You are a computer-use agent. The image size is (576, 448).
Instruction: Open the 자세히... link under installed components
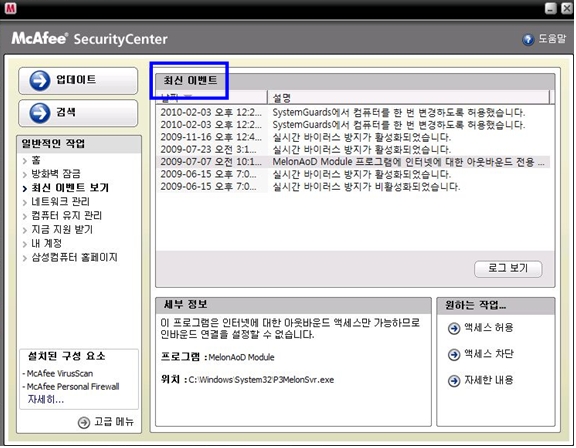click(x=46, y=399)
